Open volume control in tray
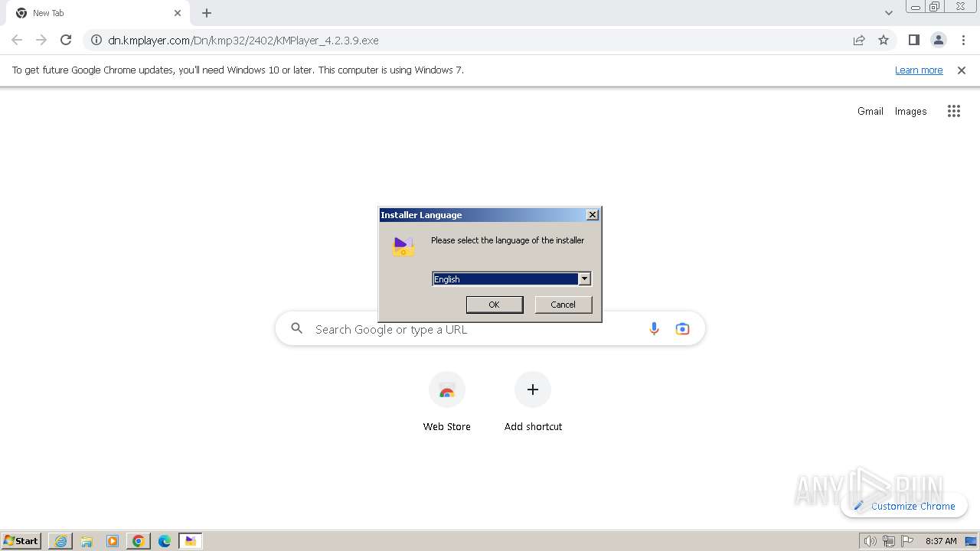Screen dimensions: 980x551 [870, 541]
